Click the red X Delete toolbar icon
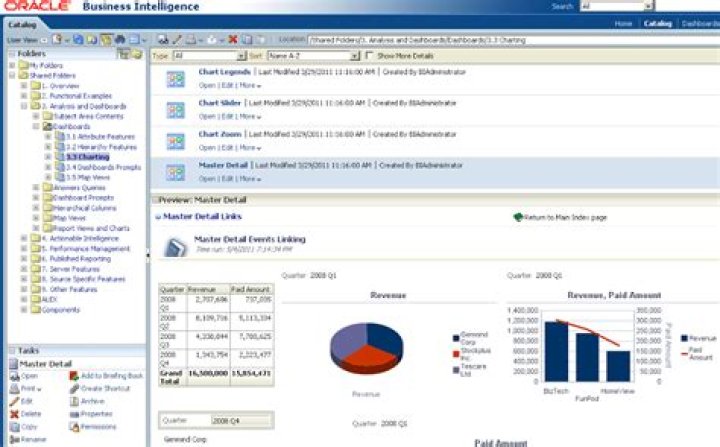 click(x=233, y=40)
